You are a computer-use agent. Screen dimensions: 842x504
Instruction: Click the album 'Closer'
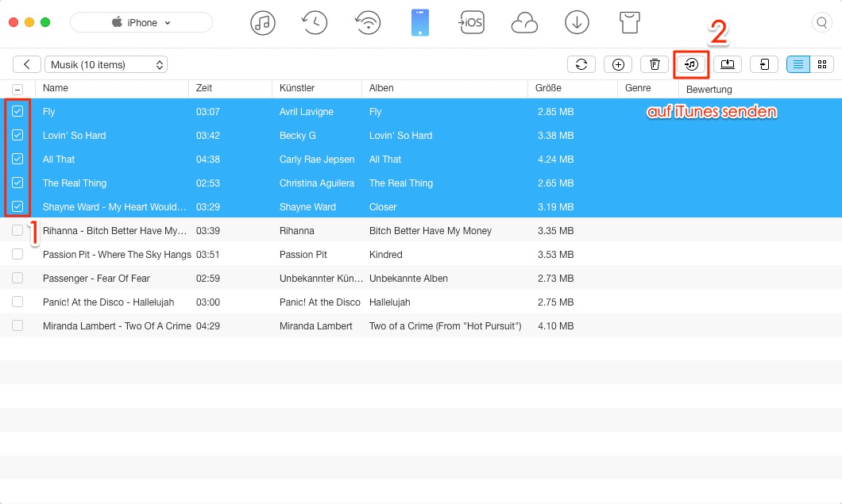coord(383,206)
